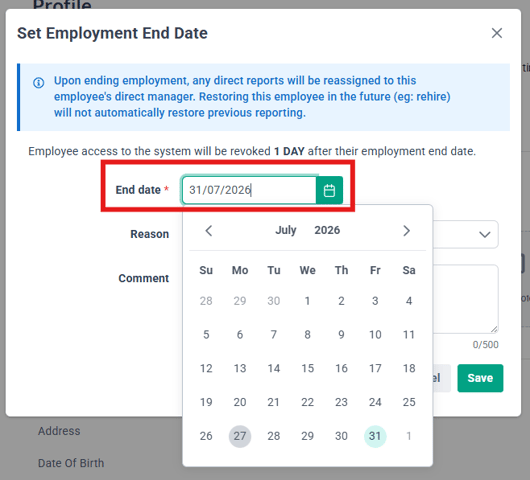Screen dimensions: 530x480
Task: Open the End date calendar picker icon
Action: point(329,190)
